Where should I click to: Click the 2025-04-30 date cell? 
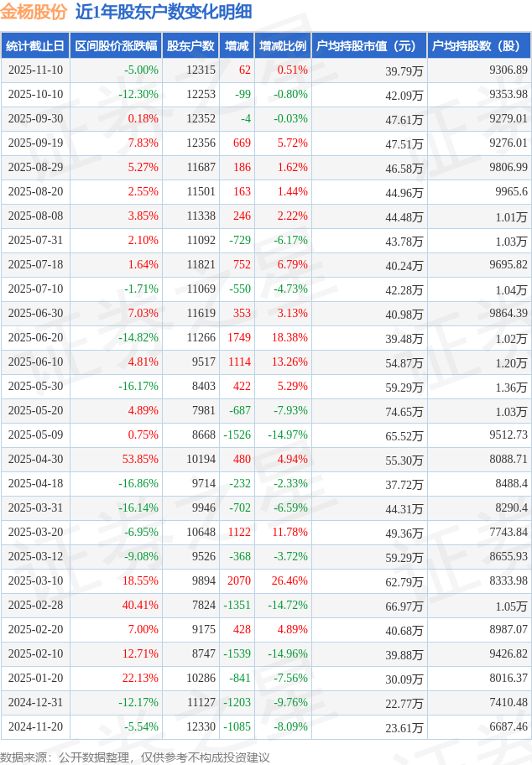35,460
